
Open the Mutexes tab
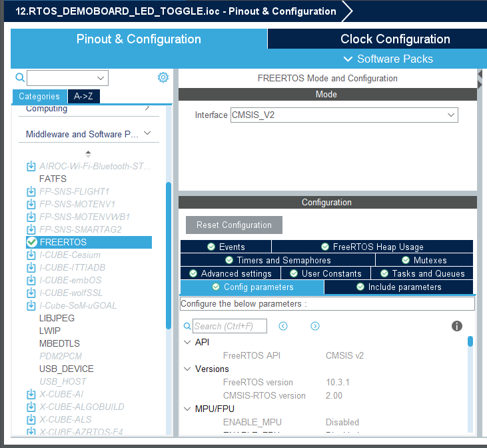424,260
